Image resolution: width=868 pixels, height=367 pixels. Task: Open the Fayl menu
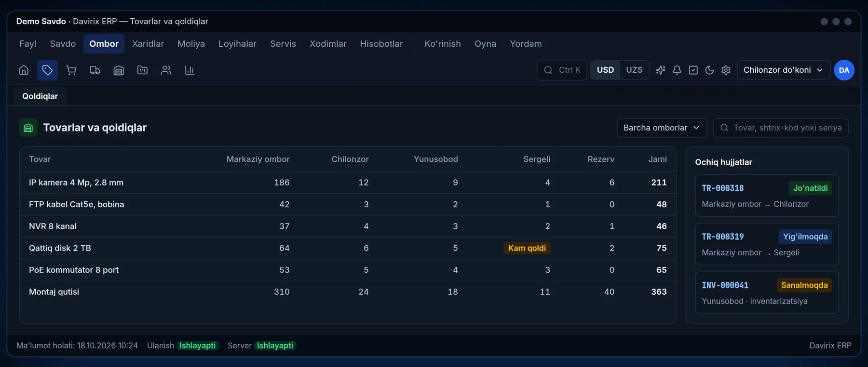(x=27, y=44)
